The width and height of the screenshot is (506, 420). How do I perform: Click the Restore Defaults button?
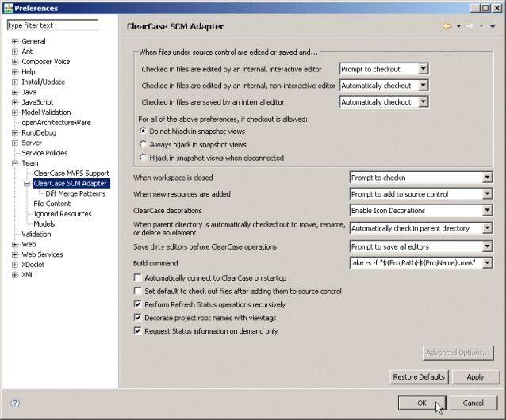pyautogui.click(x=419, y=376)
